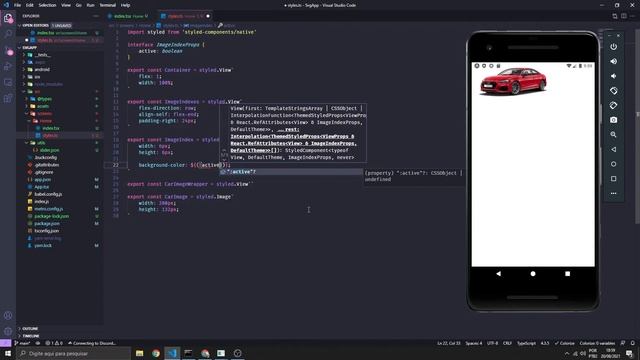Viewport: 640px width, 360px height.
Task: Click the emulator toolbar home circle
Action: coord(613,164)
